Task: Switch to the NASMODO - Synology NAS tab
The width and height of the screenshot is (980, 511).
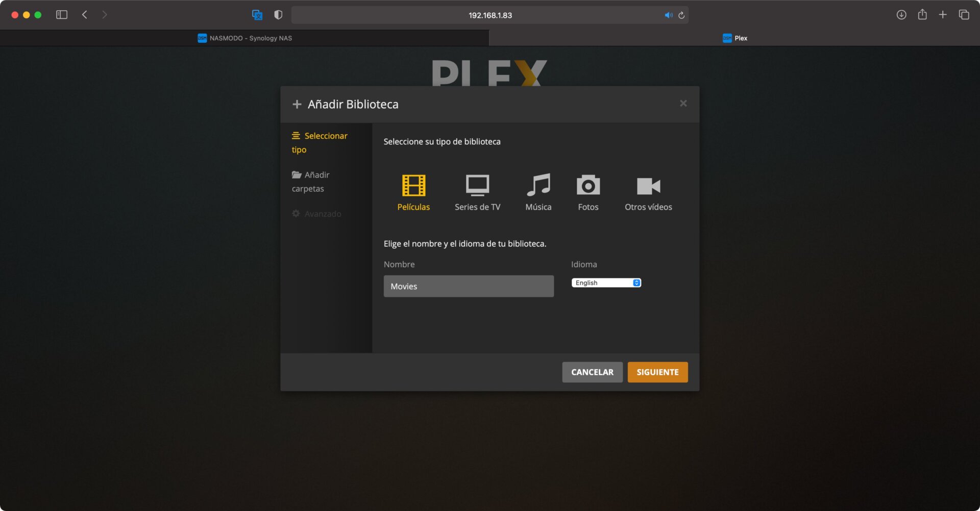Action: (x=244, y=38)
